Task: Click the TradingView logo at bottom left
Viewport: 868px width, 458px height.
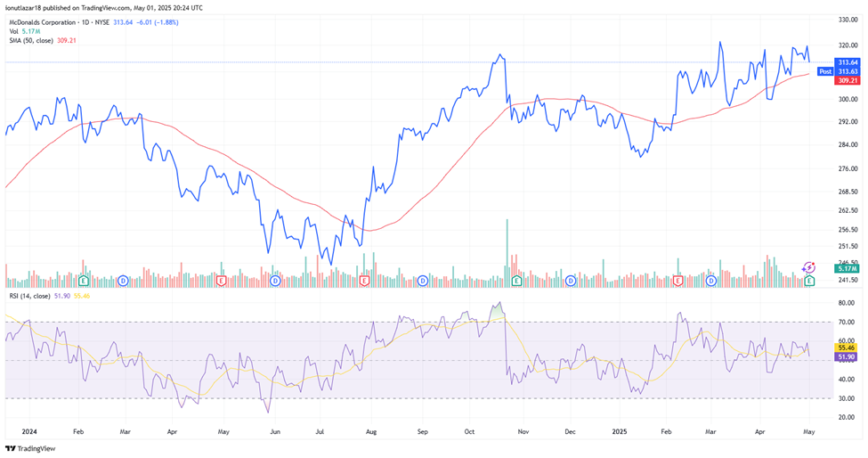Action: click(30, 448)
